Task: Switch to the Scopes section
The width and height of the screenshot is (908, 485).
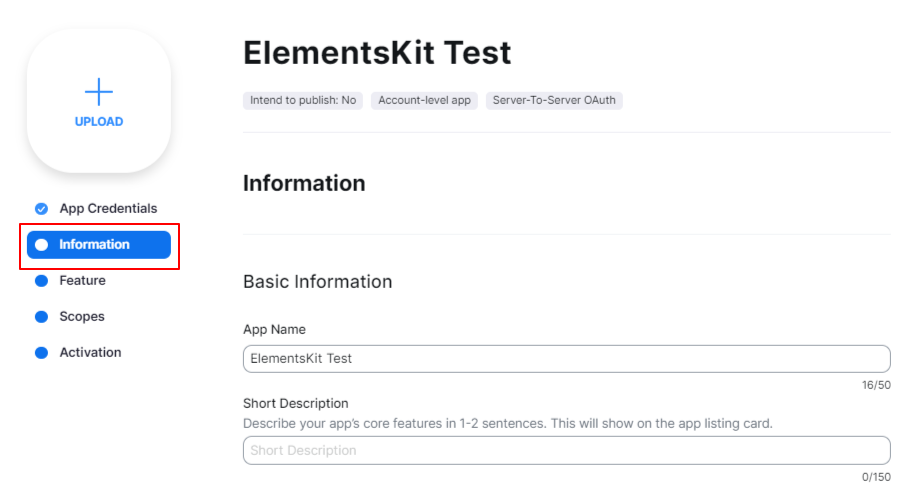Action: pyautogui.click(x=82, y=317)
